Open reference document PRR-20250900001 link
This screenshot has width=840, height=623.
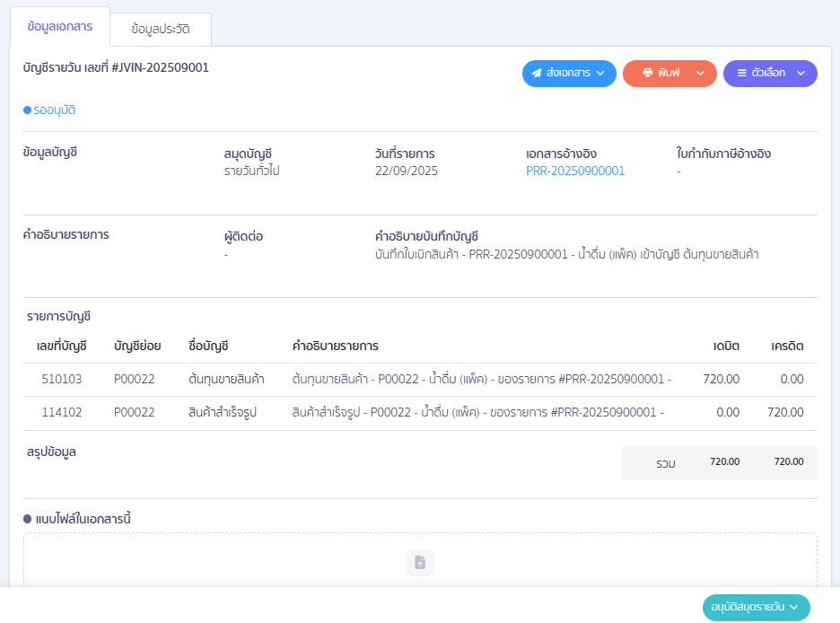(575, 171)
